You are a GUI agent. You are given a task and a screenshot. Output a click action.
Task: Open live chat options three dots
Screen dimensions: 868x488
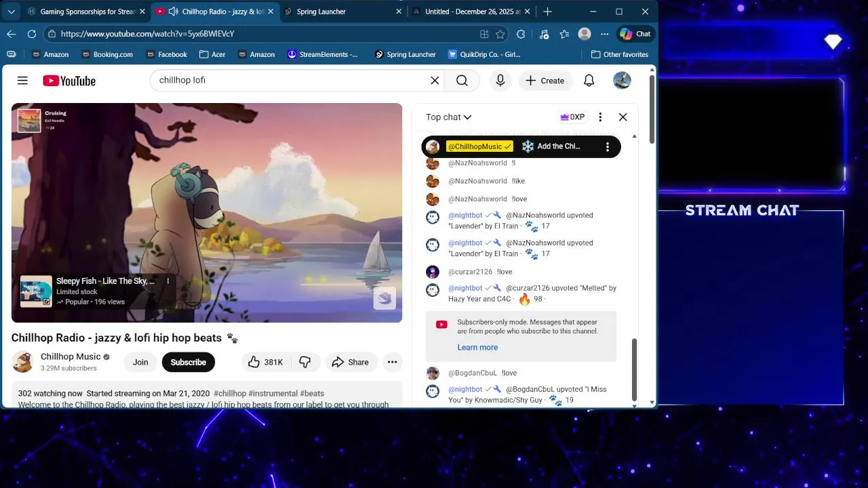point(600,117)
